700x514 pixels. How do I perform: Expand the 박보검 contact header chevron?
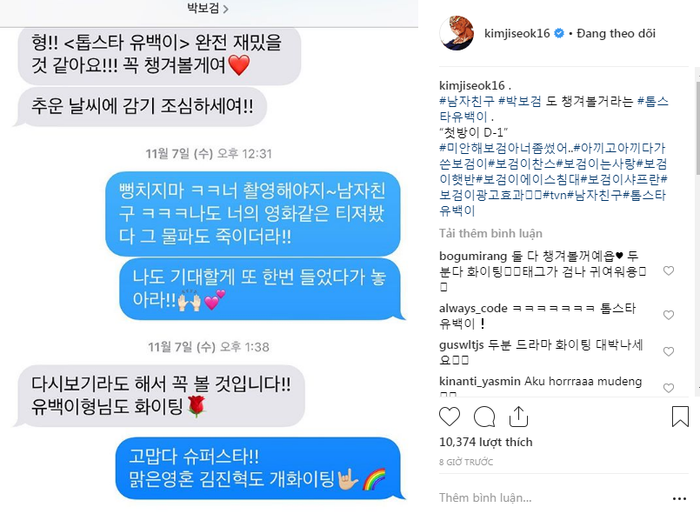coord(225,9)
